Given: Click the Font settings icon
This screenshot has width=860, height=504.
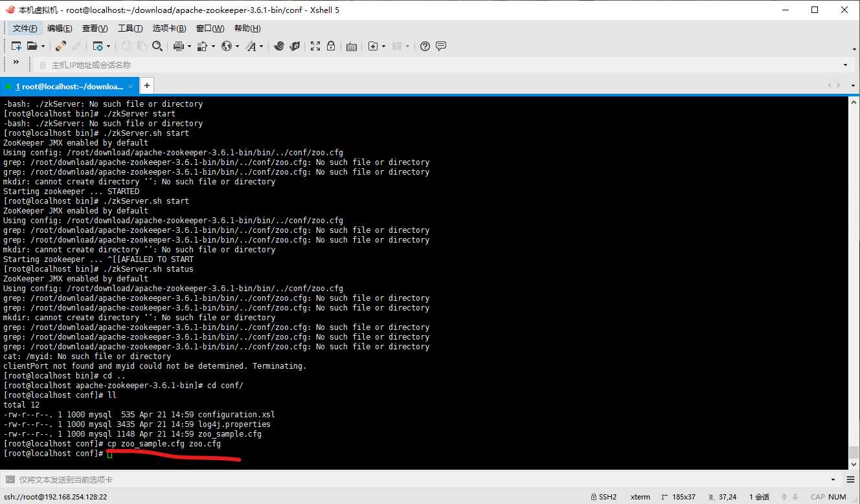Looking at the screenshot, I should pyautogui.click(x=251, y=46).
